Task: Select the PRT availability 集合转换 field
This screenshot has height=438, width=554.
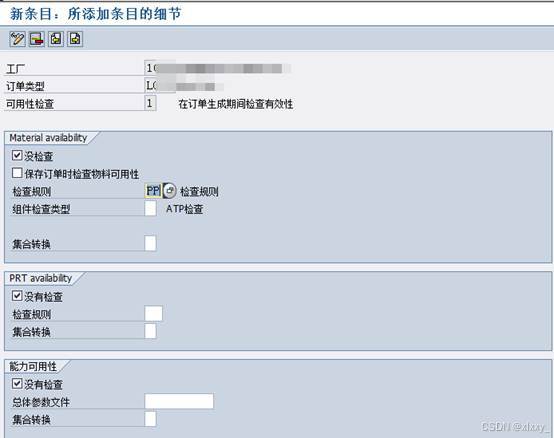Action: coord(151,331)
